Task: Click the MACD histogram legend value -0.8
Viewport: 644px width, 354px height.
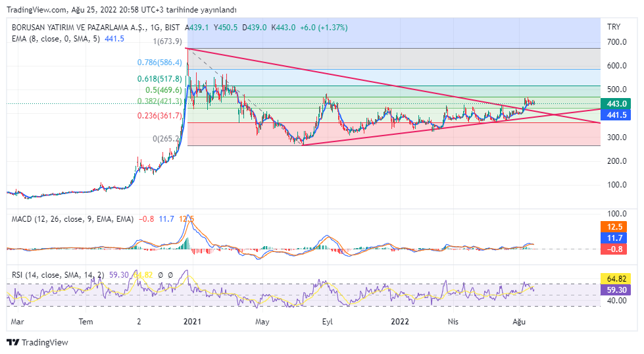Action: pyautogui.click(x=146, y=219)
